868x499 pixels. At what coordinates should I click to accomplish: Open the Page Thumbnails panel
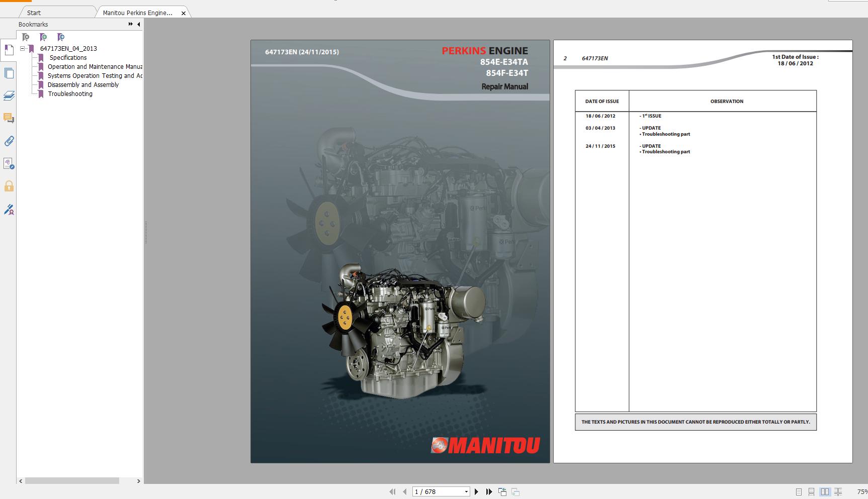point(9,73)
